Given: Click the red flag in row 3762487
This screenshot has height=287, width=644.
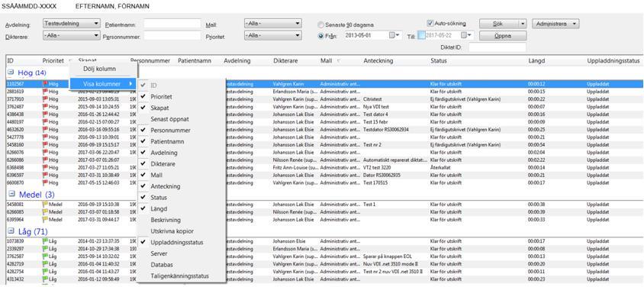Looking at the screenshot, I should coord(45,106).
